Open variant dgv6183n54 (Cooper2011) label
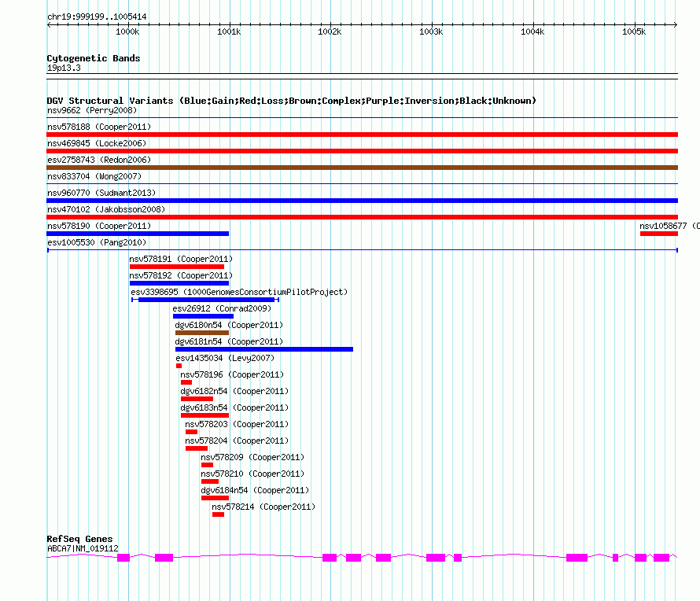This screenshot has width=700, height=601. pos(234,407)
